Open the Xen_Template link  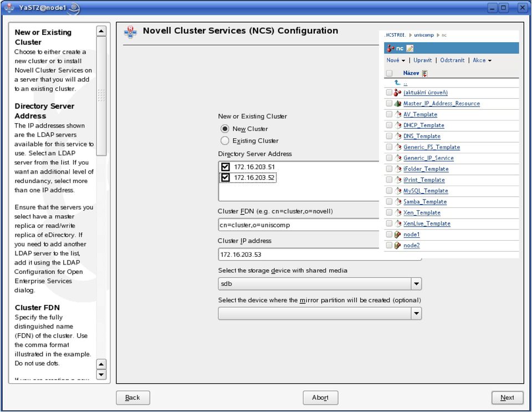(x=422, y=212)
